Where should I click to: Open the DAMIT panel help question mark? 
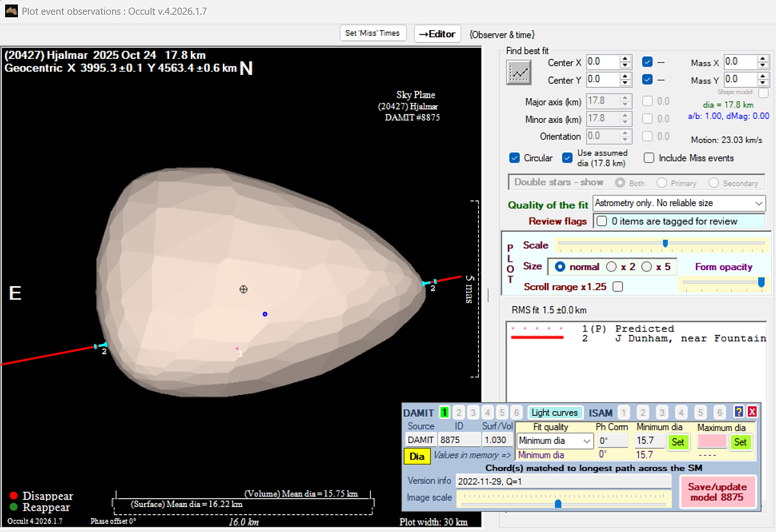[x=739, y=412]
